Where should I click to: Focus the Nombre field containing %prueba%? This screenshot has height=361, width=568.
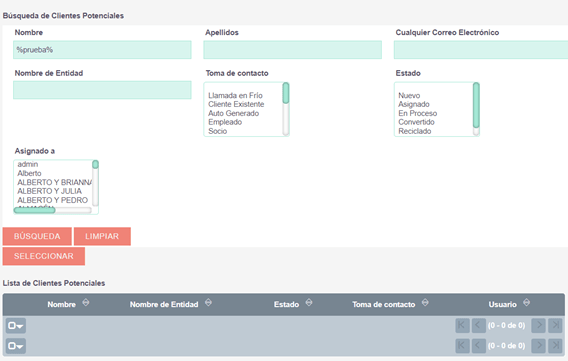(x=102, y=50)
